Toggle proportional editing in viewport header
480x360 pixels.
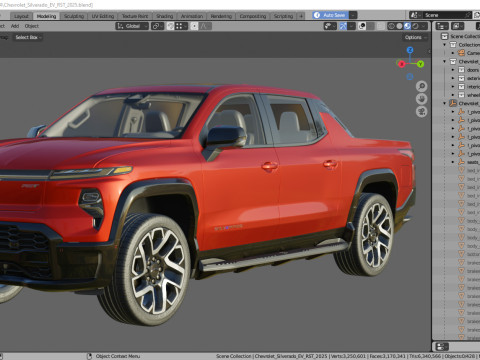194,26
